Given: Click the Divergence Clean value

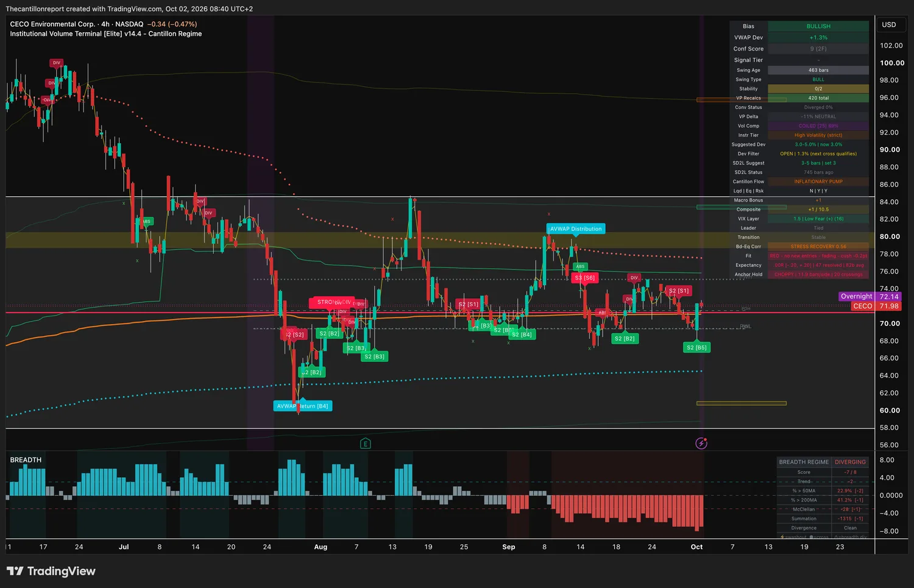Looking at the screenshot, I should (x=850, y=528).
